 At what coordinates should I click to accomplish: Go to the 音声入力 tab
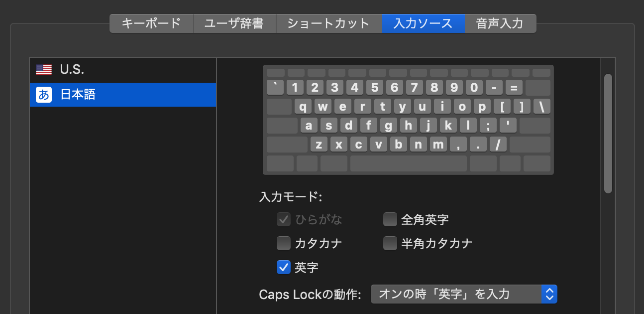coord(500,23)
